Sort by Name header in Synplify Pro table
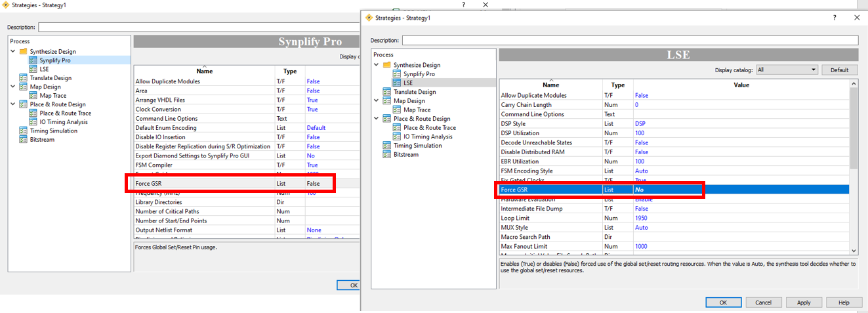 pyautogui.click(x=204, y=71)
